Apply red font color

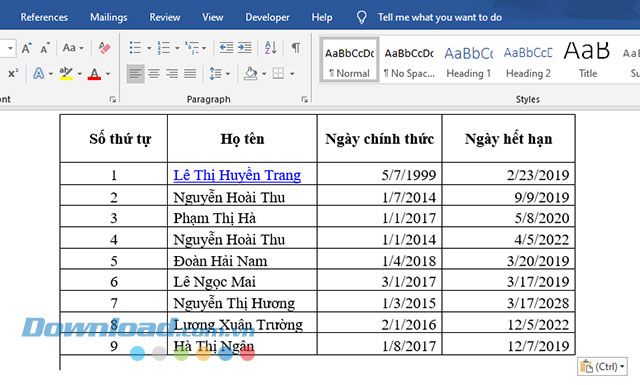click(94, 73)
